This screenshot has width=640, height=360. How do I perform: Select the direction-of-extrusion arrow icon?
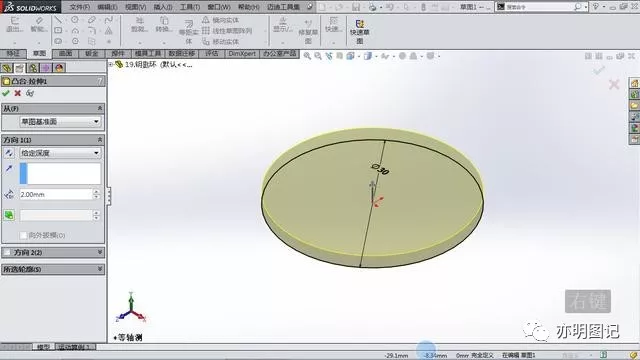coord(9,169)
